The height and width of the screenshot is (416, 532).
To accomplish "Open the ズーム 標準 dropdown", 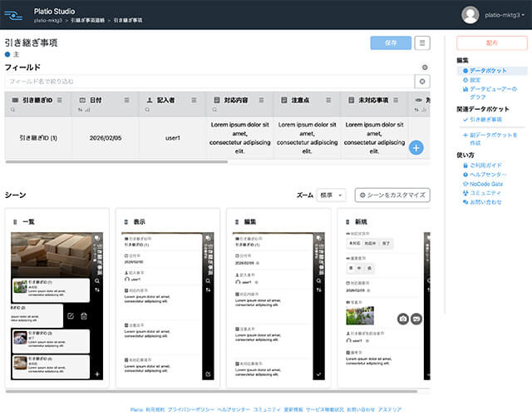I will pyautogui.click(x=331, y=195).
